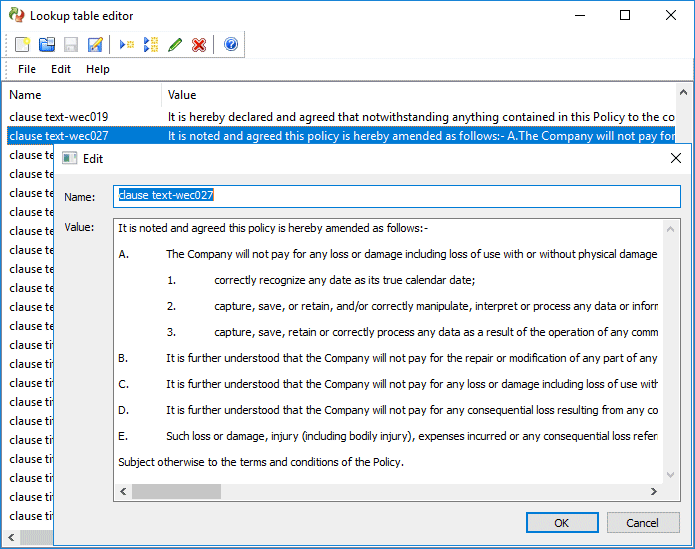This screenshot has height=549, width=695.
Task: Click line 1. 'correctly recognize any date'
Action: coord(321,280)
